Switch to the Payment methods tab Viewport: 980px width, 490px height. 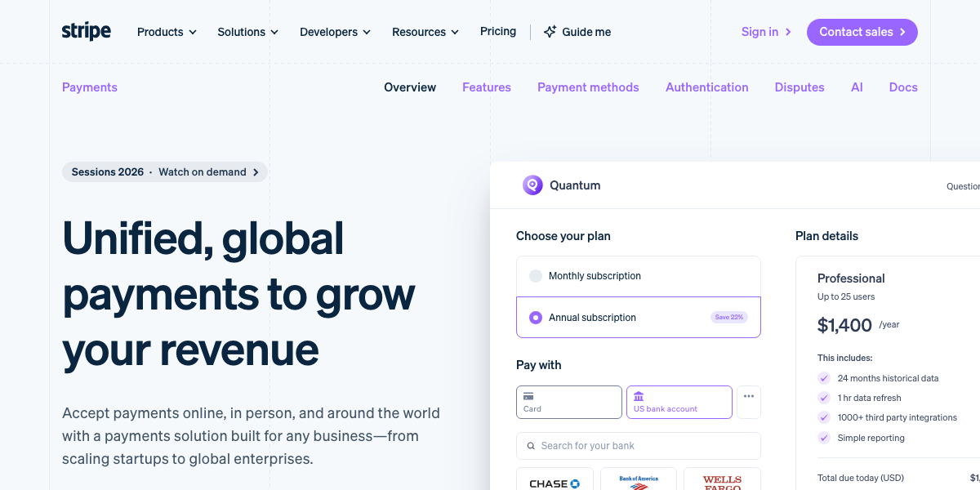point(588,87)
